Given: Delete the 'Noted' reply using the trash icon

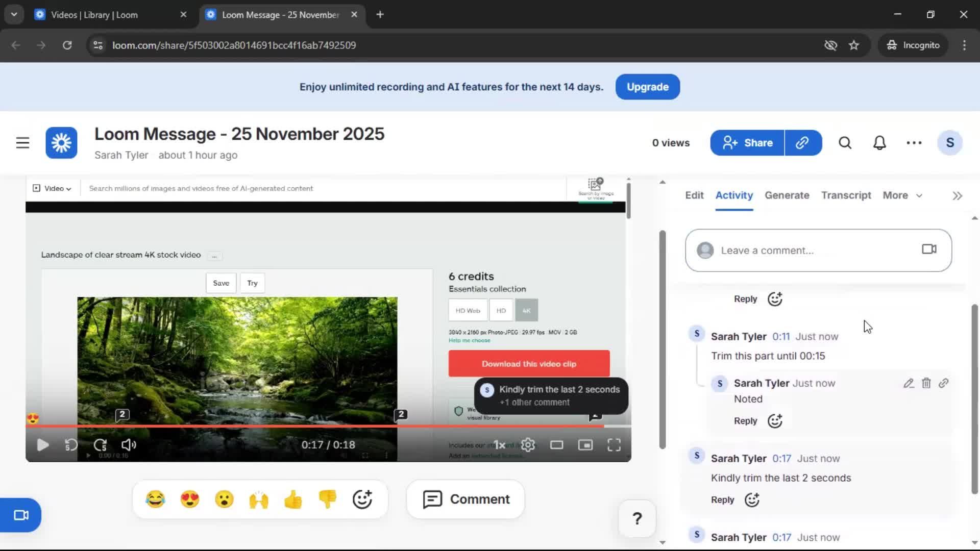Looking at the screenshot, I should [926, 383].
